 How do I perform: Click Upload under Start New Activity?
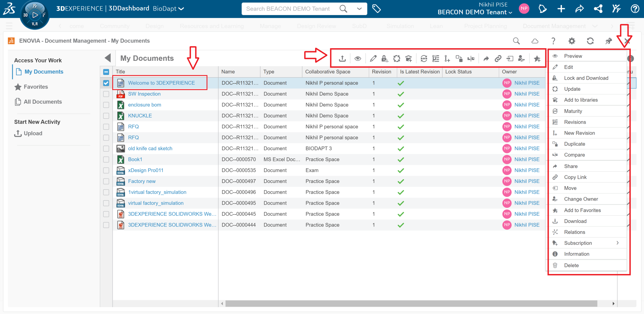click(x=28, y=134)
